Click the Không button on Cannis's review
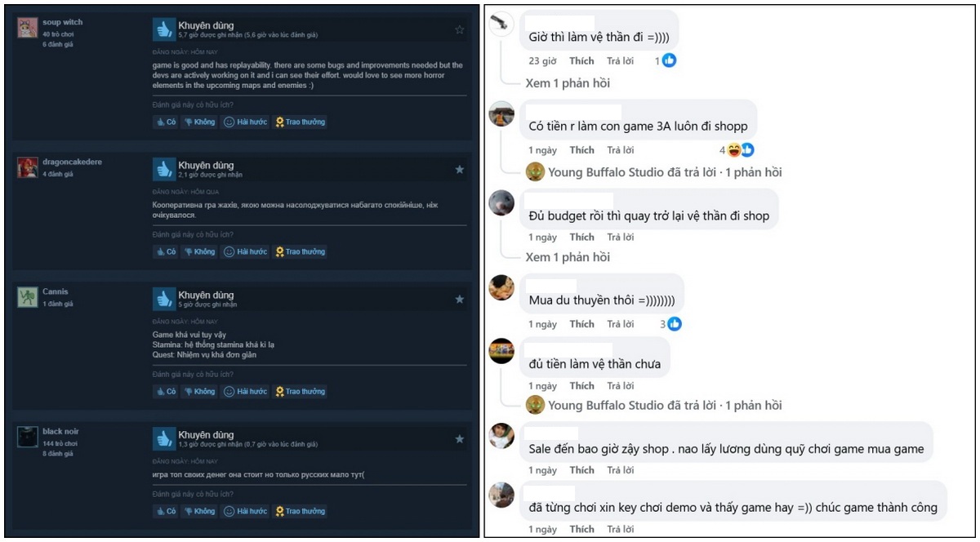The image size is (980, 542). (x=200, y=390)
